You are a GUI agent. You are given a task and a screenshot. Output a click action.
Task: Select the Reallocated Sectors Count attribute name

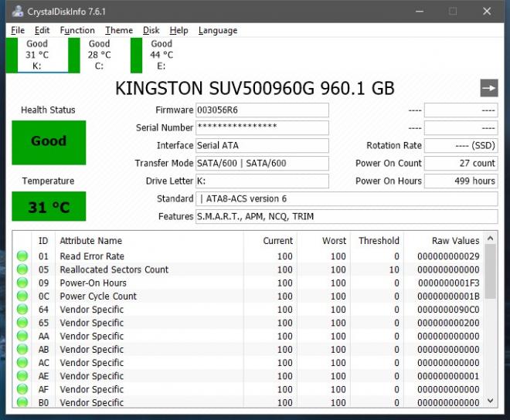pos(114,269)
